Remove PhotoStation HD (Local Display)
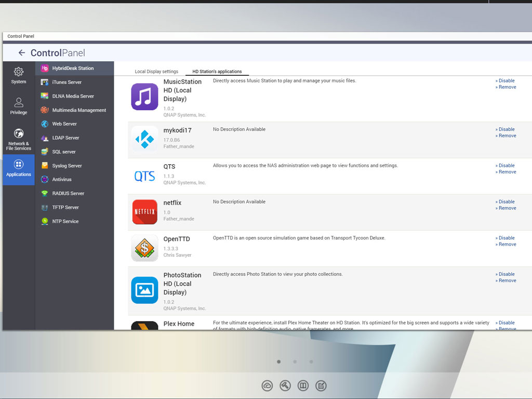Image resolution: width=532 pixels, height=399 pixels. 506,281
